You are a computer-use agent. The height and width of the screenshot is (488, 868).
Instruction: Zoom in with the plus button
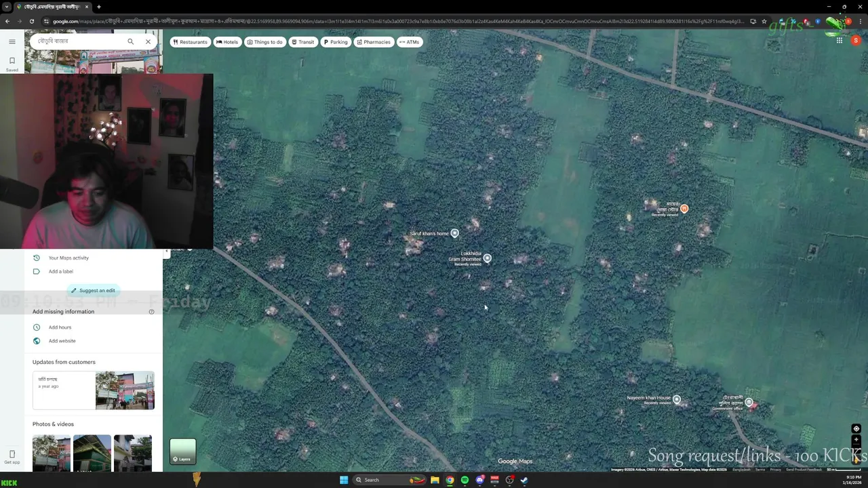[x=856, y=440]
